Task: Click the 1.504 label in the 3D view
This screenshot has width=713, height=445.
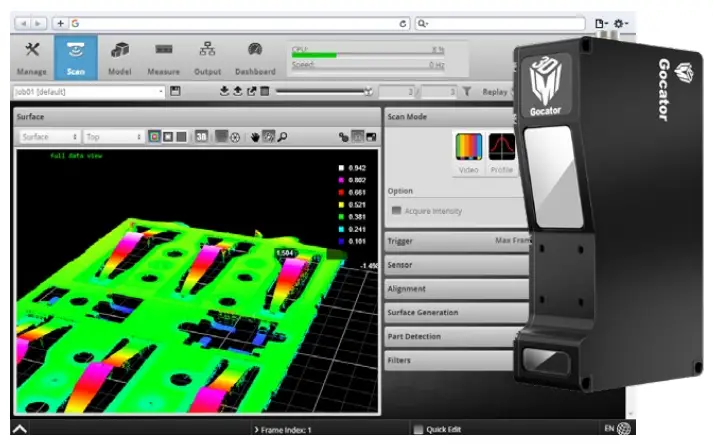Action: (x=285, y=253)
